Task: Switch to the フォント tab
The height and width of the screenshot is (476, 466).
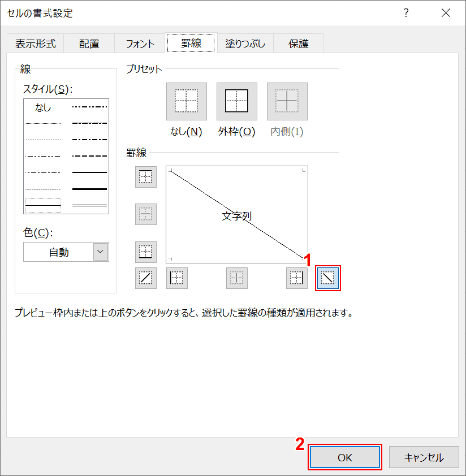Action: coord(140,44)
